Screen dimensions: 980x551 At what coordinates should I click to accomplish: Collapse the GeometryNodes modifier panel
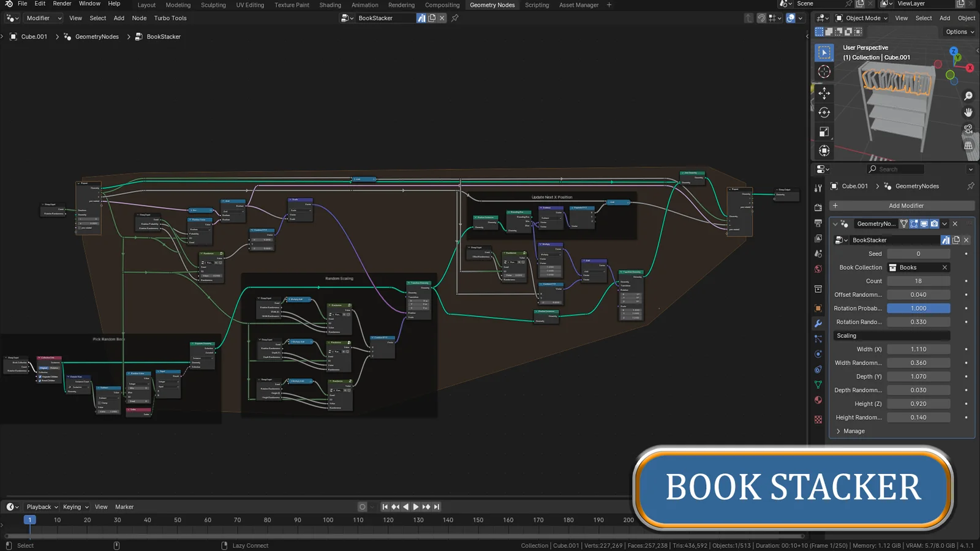point(835,224)
